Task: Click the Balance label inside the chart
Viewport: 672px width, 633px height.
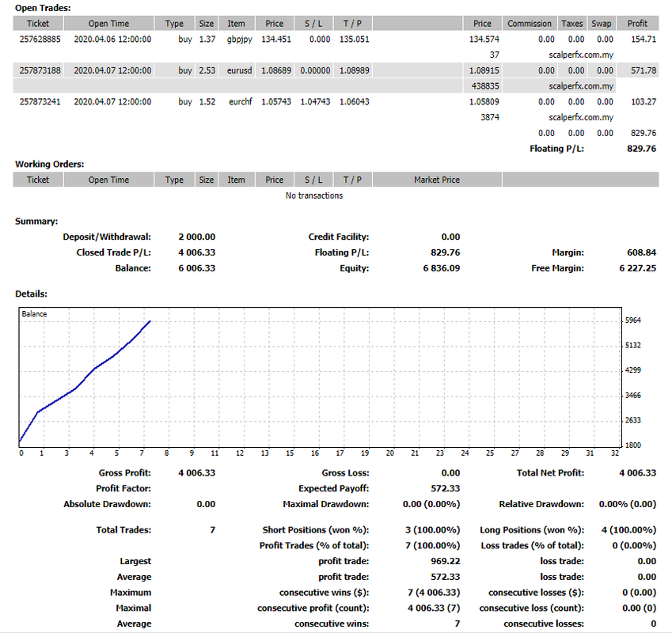Action: tap(34, 314)
